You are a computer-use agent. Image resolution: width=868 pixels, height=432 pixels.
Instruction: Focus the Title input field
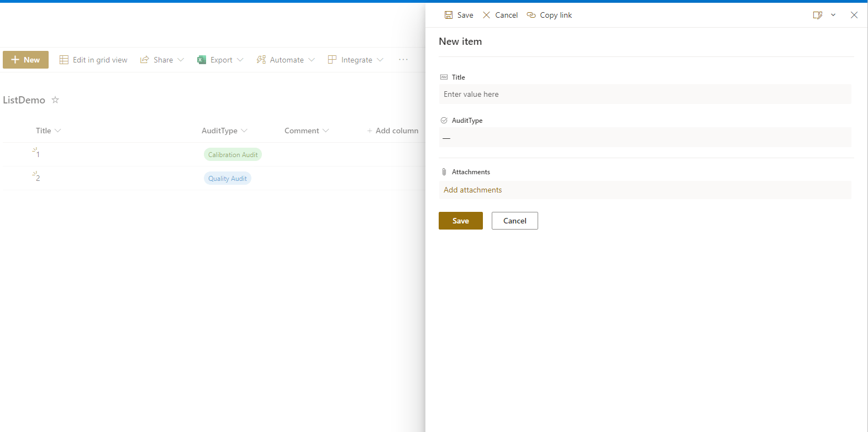pyautogui.click(x=645, y=94)
